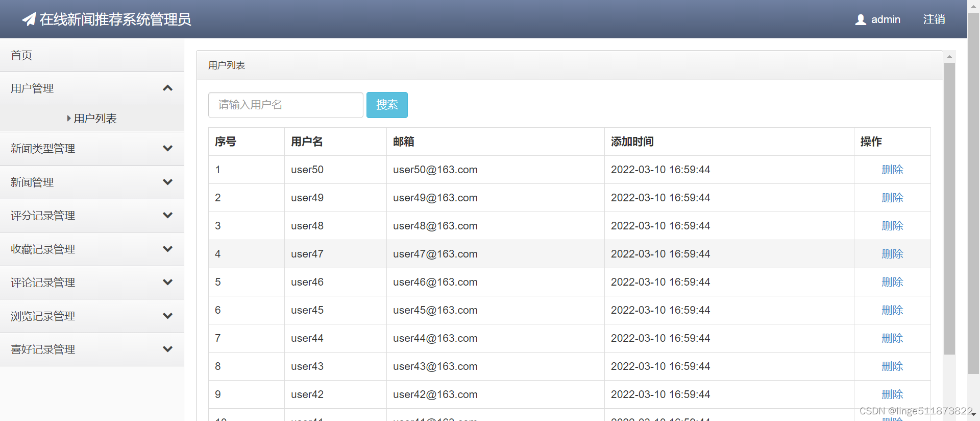
Task: Open the admin account name link
Action: [886, 19]
